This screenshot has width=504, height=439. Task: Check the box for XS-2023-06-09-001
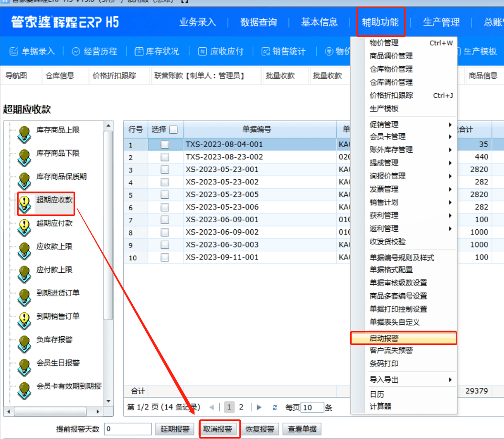[x=165, y=220]
